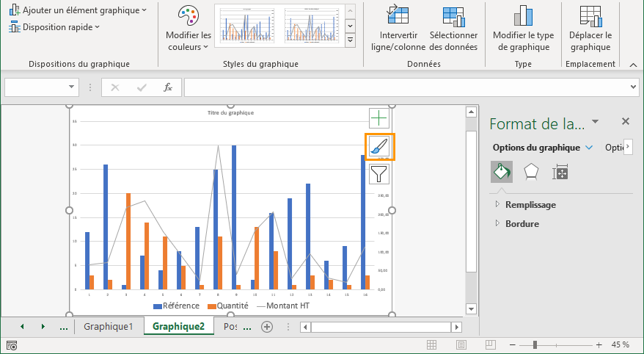The height and width of the screenshot is (354, 644).
Task: Open the Modifier les couleurs palette dropdown
Action: (x=189, y=29)
